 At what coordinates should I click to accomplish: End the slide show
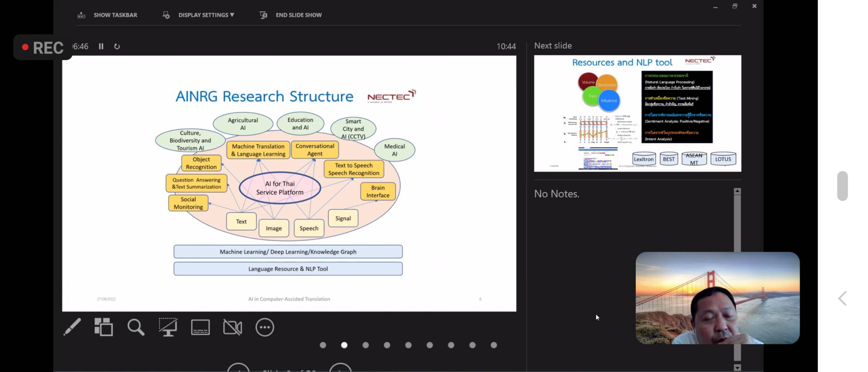298,15
